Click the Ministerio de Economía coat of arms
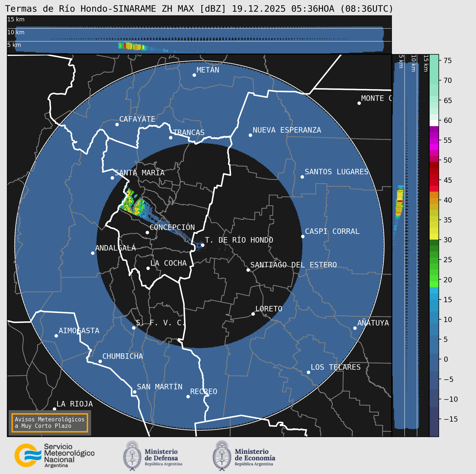This screenshot has height=474, width=476. 222,456
